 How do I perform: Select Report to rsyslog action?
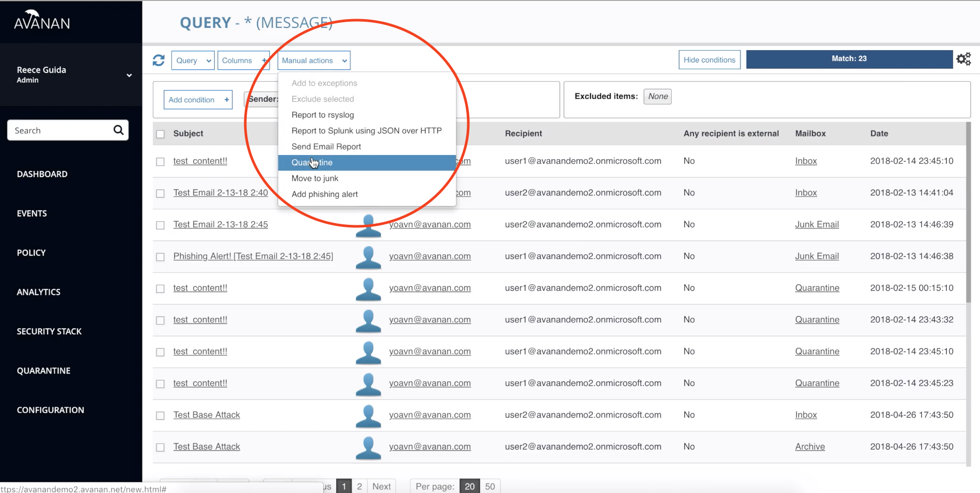[x=367, y=115]
